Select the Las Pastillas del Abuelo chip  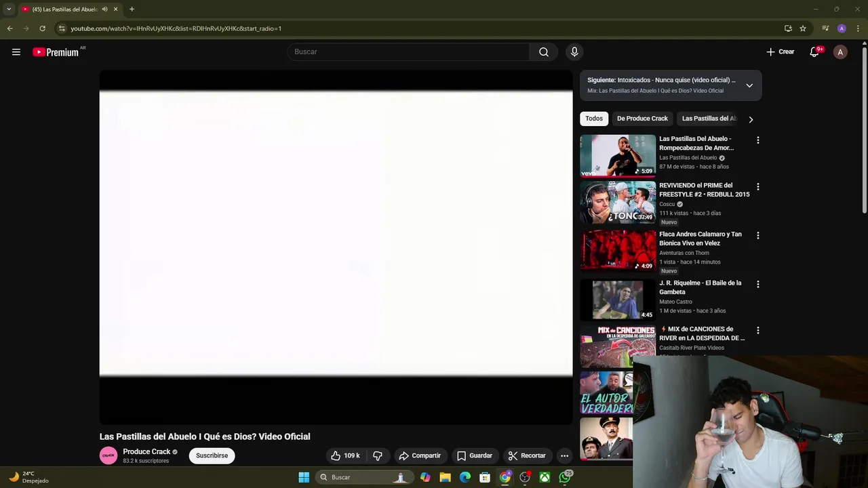click(x=709, y=119)
